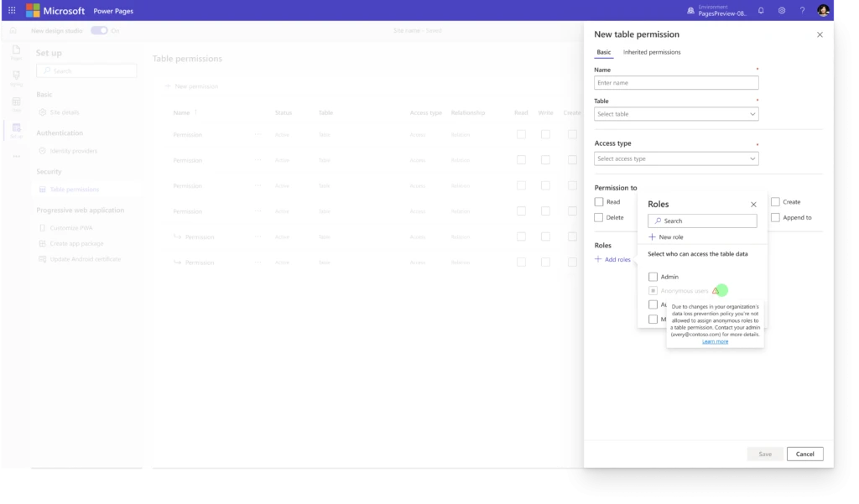Expand the Environment picker PagesPreview-08
859x504 pixels.
click(x=720, y=11)
